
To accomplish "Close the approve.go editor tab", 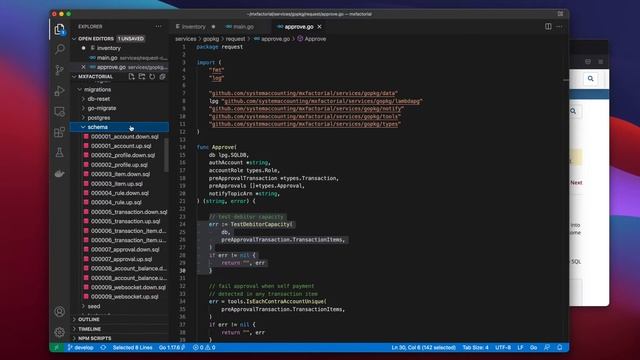I will tap(320, 27).
